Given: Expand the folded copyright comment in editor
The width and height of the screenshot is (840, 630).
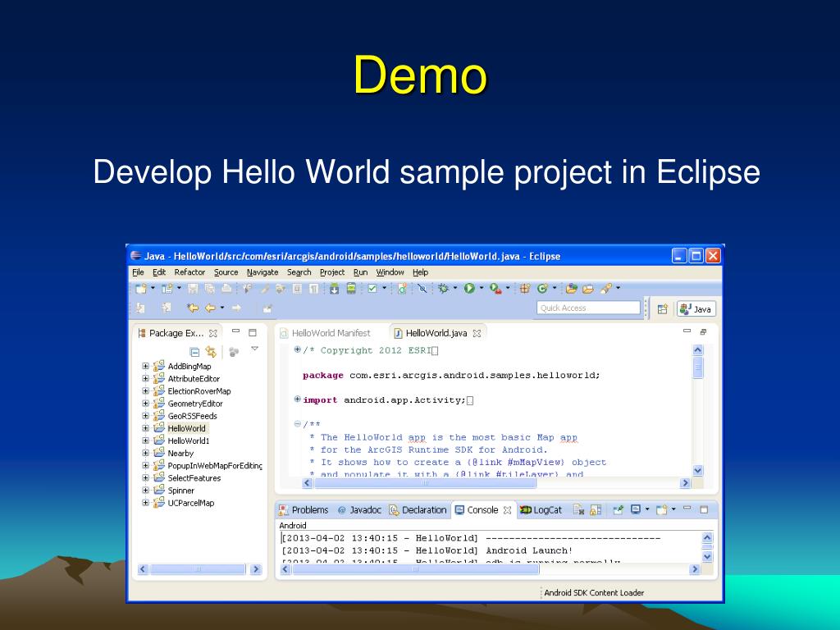Looking at the screenshot, I should 297,350.
